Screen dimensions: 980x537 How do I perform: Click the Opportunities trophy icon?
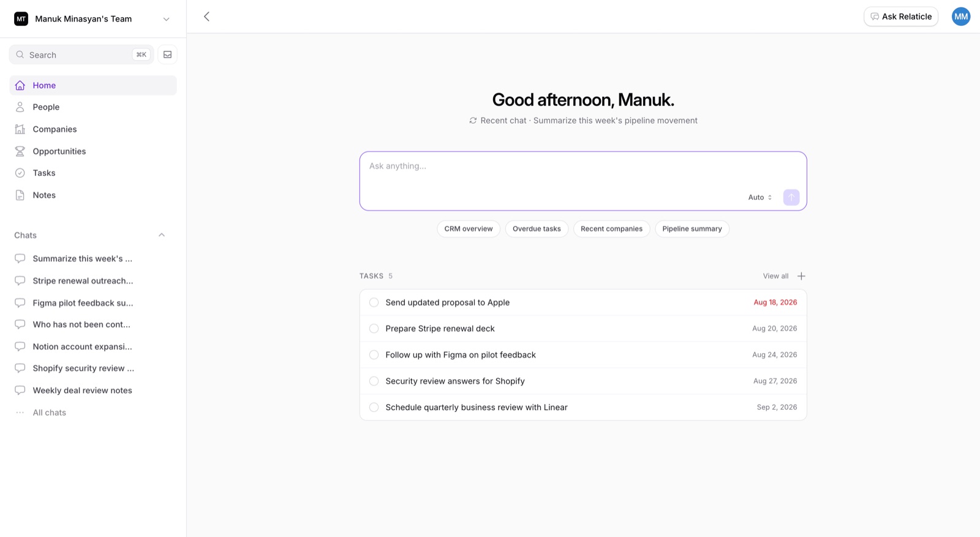[20, 151]
